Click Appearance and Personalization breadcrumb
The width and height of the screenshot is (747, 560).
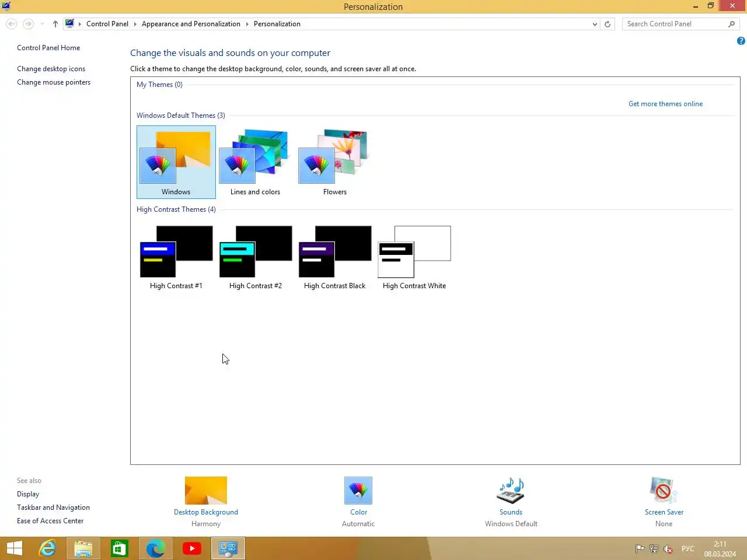coord(191,24)
